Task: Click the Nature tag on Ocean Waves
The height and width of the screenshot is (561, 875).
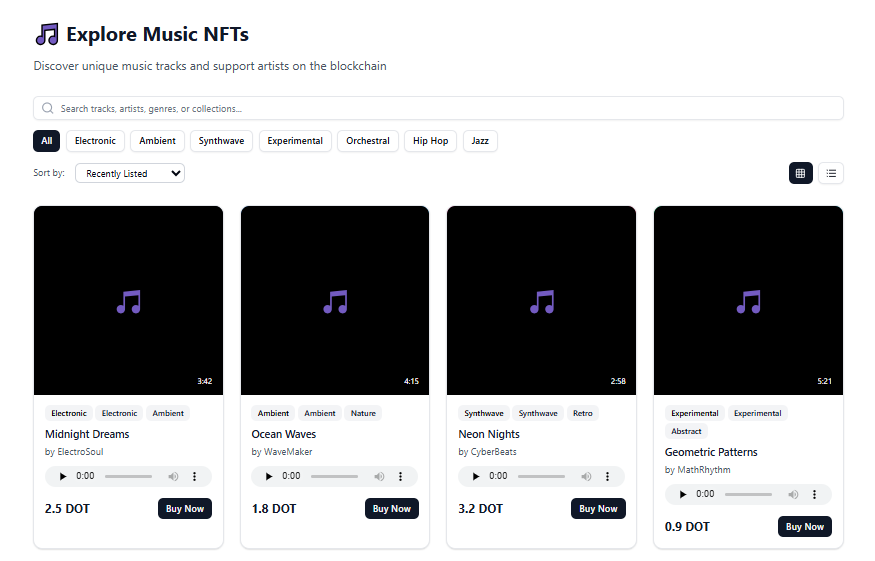Action: pos(363,413)
